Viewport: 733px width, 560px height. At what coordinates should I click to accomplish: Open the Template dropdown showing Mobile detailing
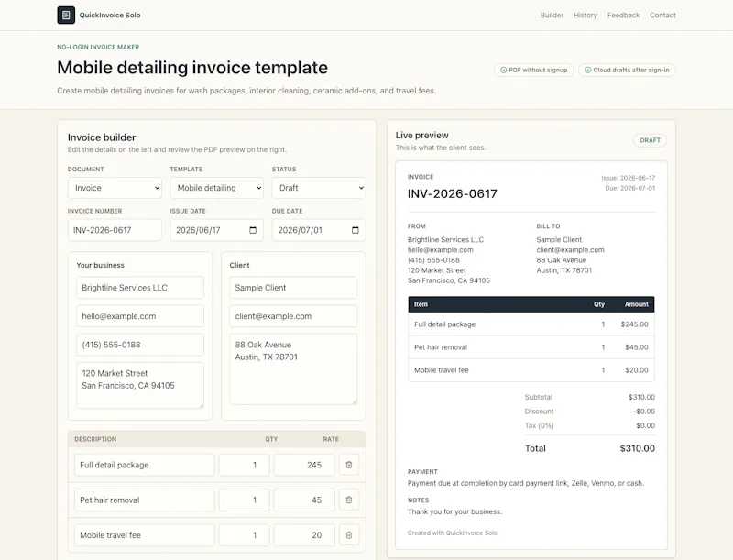[x=217, y=188]
